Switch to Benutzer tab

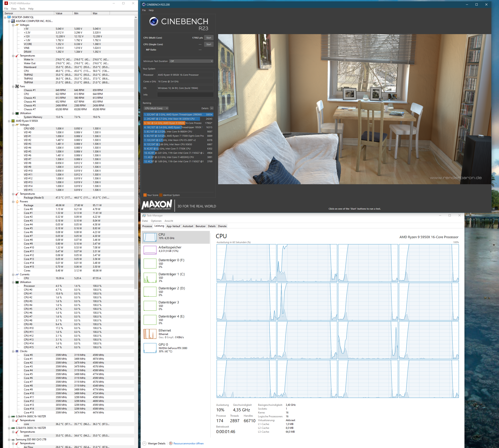tap(201, 226)
